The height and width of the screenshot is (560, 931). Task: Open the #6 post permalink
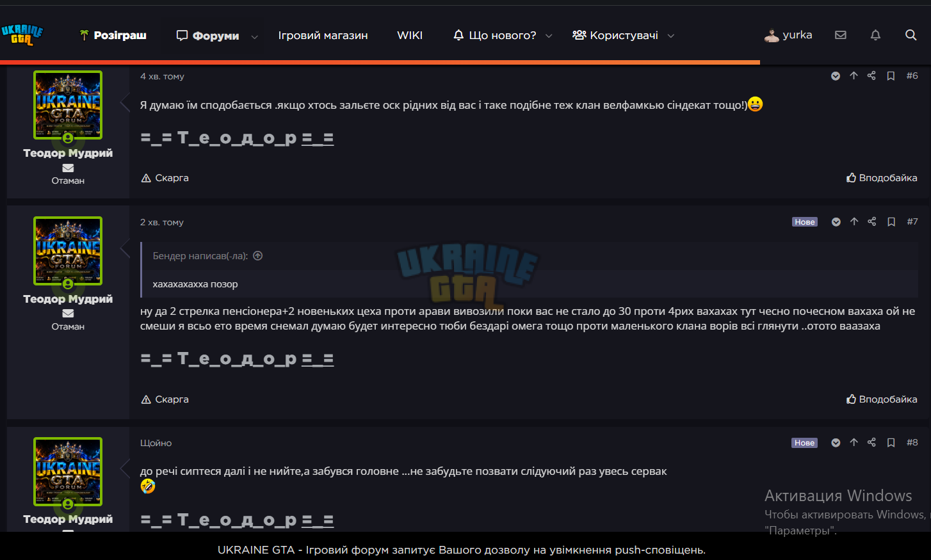[912, 76]
